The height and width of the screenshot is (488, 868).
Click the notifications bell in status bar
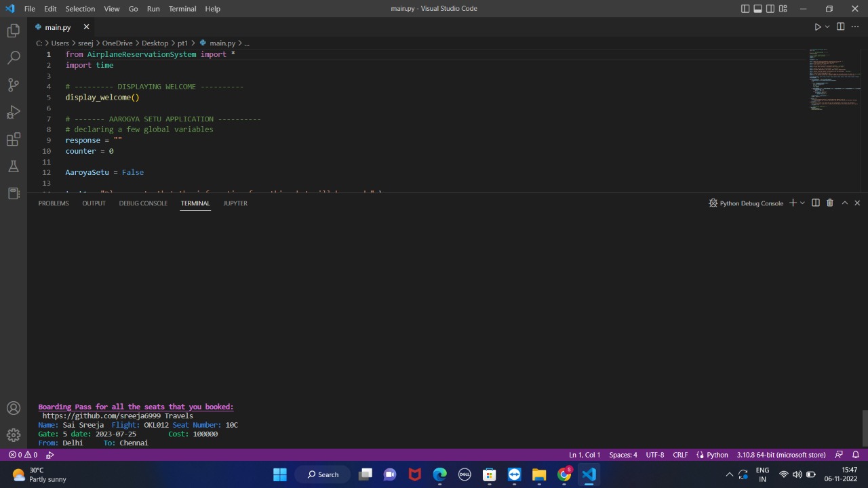(856, 455)
